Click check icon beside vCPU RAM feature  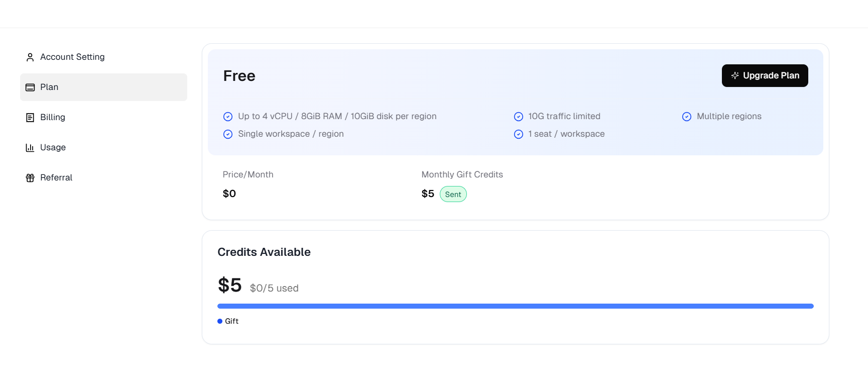228,117
